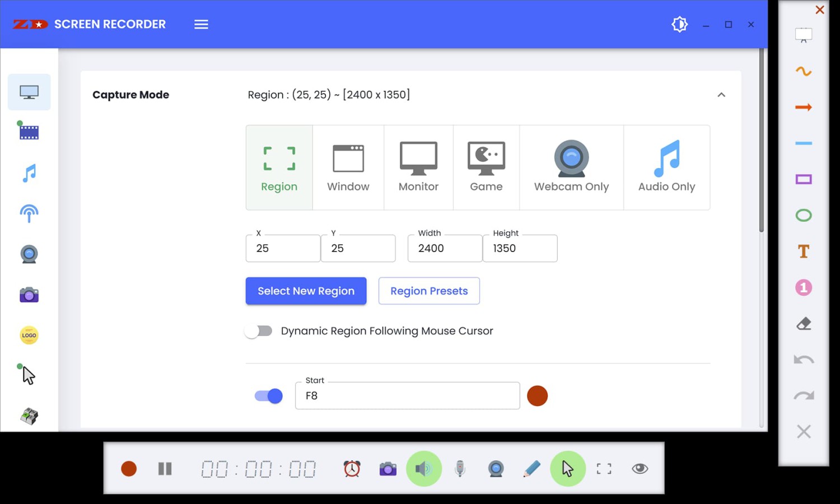The height and width of the screenshot is (504, 840).
Task: Click the Width input field
Action: point(445,249)
